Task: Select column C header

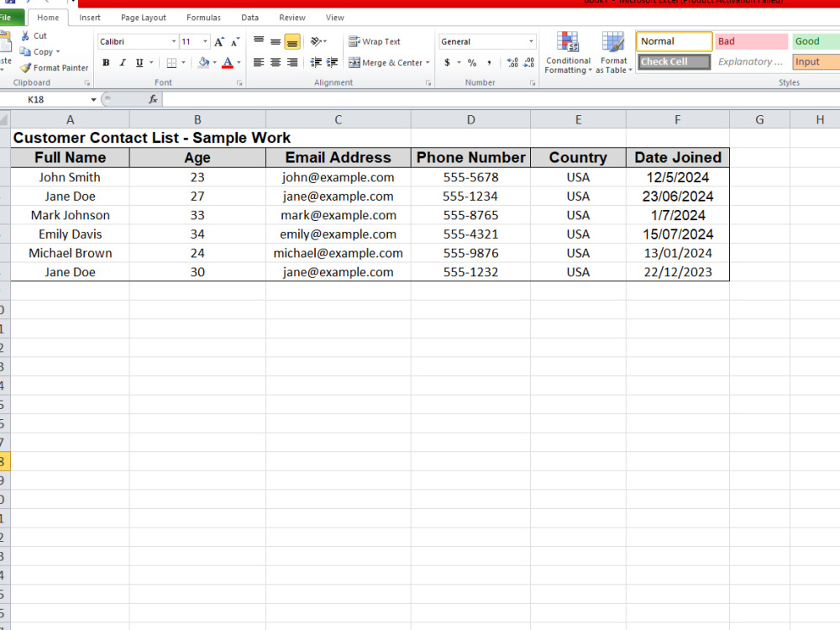Action: tap(338, 119)
